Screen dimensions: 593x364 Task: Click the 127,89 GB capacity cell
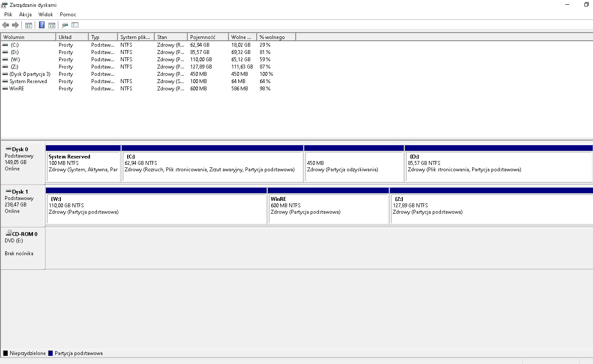[x=201, y=67]
